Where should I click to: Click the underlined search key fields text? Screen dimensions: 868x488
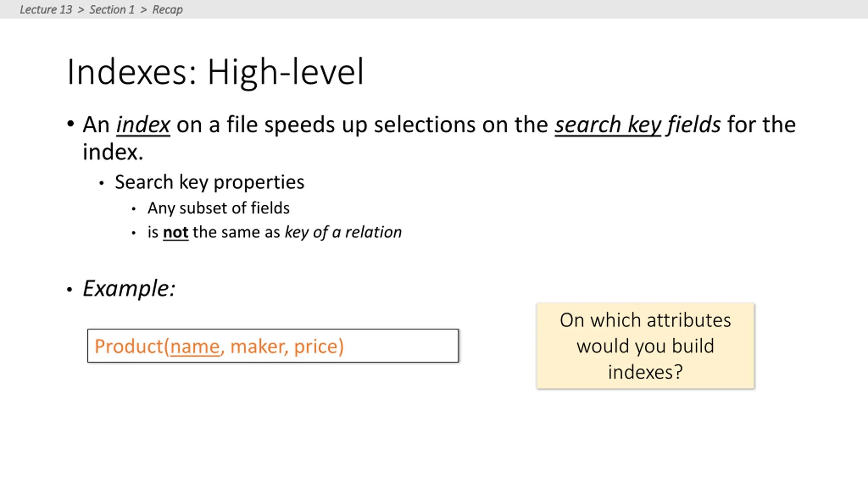[x=637, y=125]
